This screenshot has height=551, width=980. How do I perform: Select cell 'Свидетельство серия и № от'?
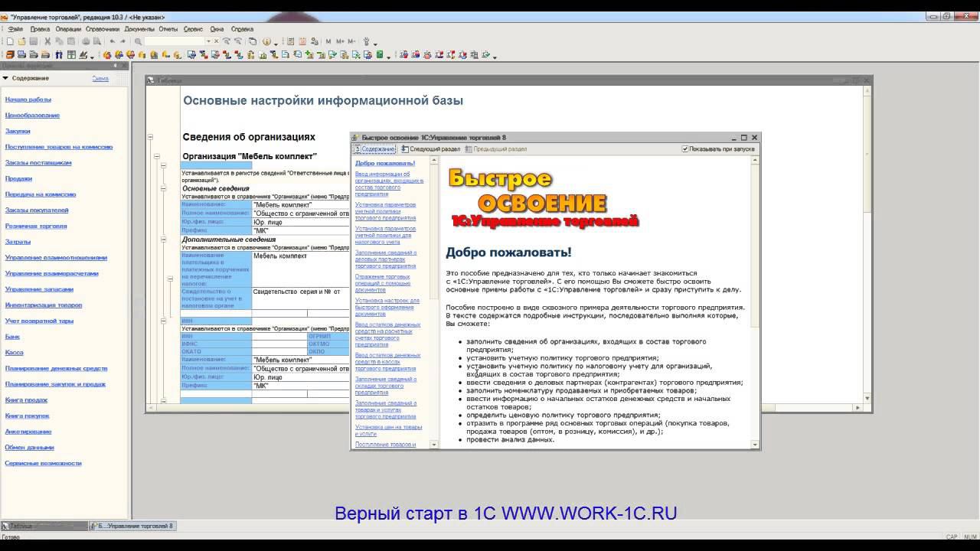[x=300, y=298]
